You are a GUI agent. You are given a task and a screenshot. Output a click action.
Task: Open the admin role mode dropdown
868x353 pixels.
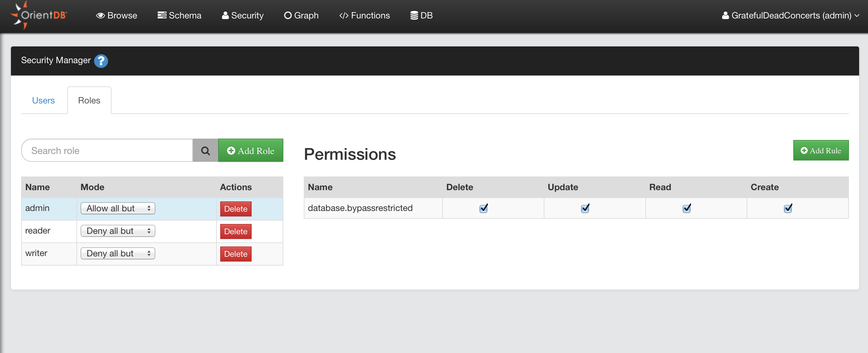tap(118, 208)
